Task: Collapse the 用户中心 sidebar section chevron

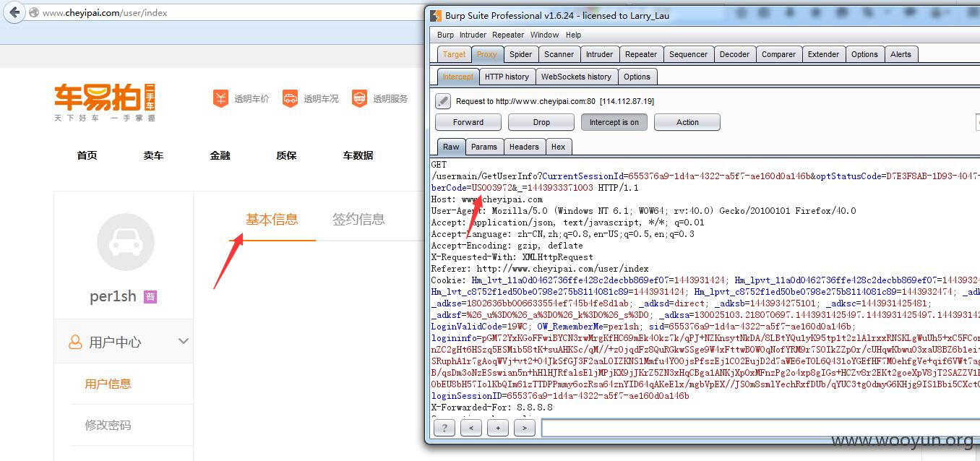Action: pyautogui.click(x=184, y=341)
